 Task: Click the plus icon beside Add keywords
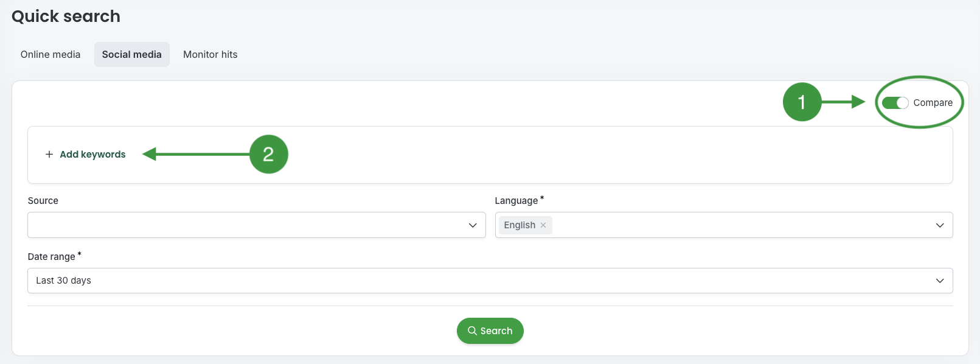[x=49, y=155]
